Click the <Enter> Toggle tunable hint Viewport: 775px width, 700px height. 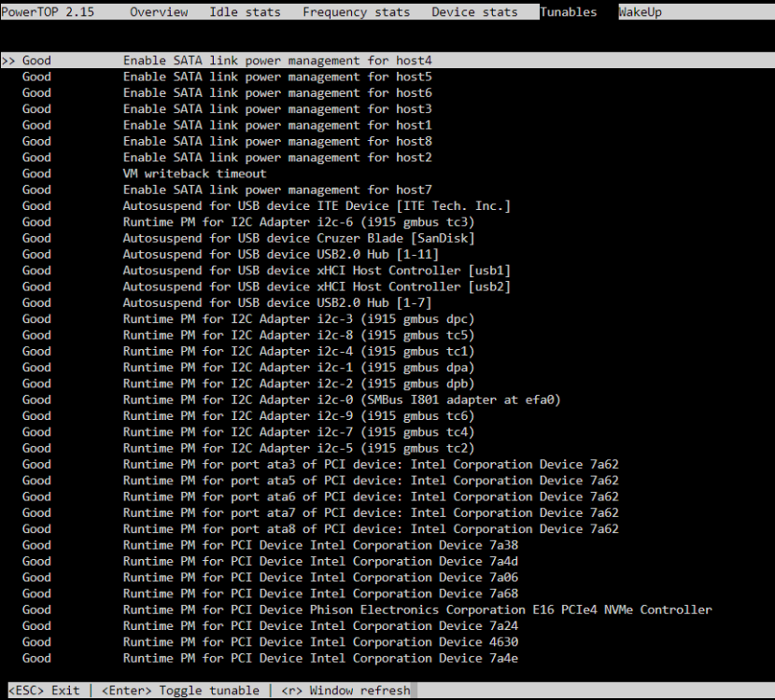(180, 690)
